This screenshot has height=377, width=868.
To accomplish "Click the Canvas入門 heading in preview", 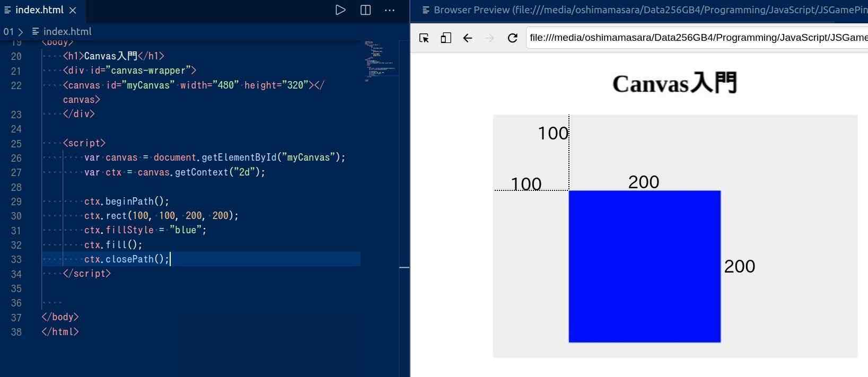I will click(x=675, y=83).
